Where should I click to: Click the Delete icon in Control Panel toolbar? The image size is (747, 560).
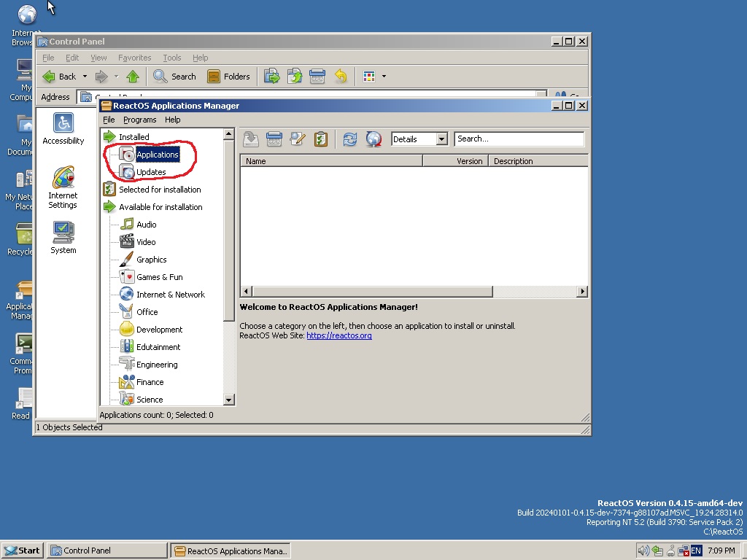317,77
